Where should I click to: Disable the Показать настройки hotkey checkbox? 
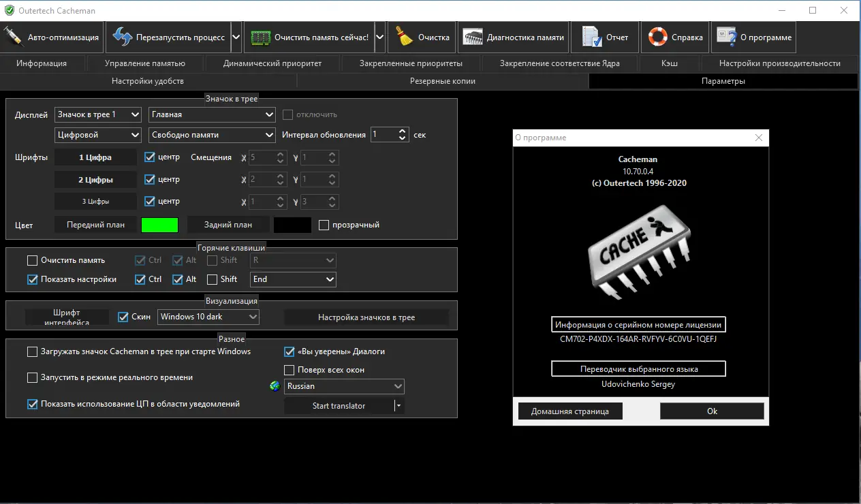click(32, 279)
